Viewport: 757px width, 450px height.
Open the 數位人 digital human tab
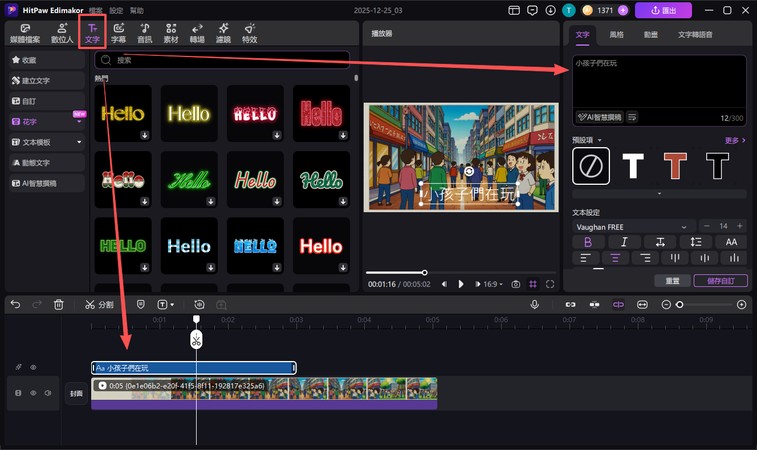(62, 33)
